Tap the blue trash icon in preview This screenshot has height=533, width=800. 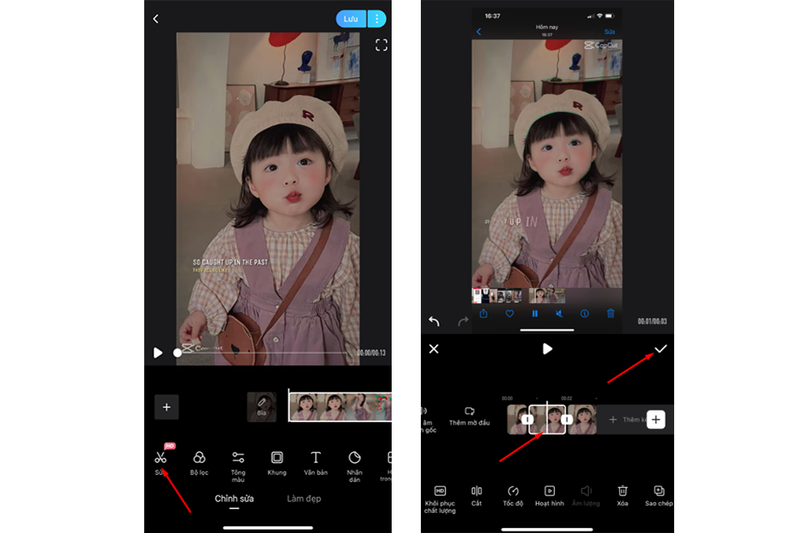[611, 313]
